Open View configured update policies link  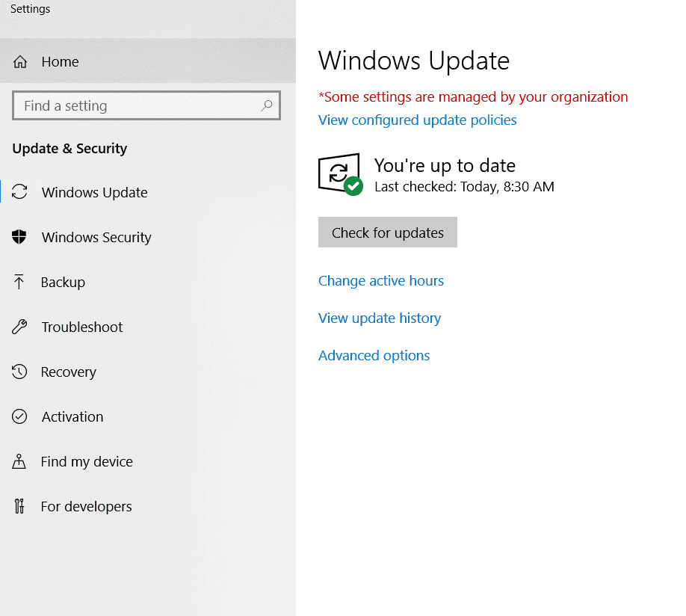click(417, 120)
